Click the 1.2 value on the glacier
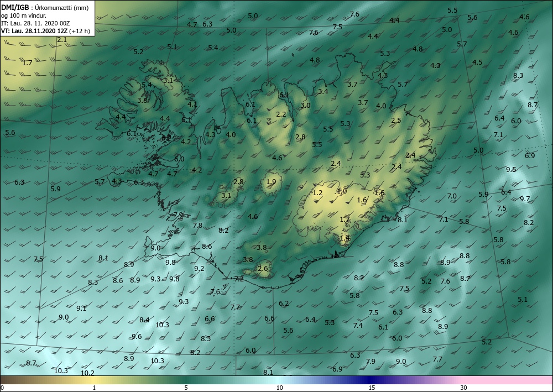The width and height of the screenshot is (553, 392). click(318, 192)
